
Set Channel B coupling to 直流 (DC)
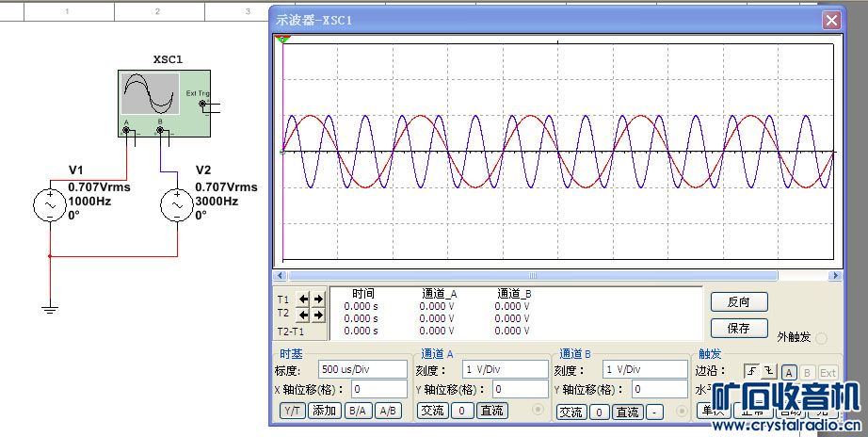click(x=627, y=412)
